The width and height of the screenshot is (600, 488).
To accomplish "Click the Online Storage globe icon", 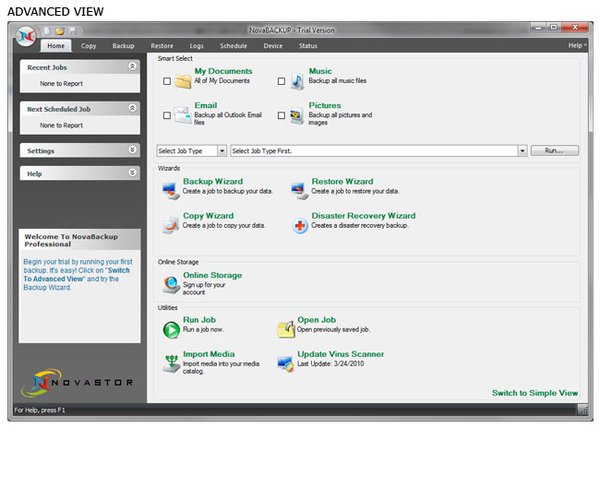I will pyautogui.click(x=171, y=285).
